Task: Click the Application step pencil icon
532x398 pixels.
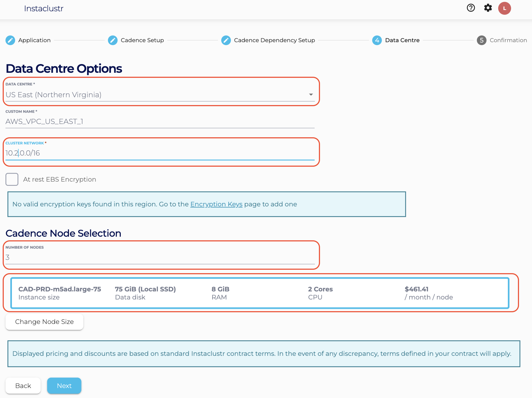Action: click(10, 40)
